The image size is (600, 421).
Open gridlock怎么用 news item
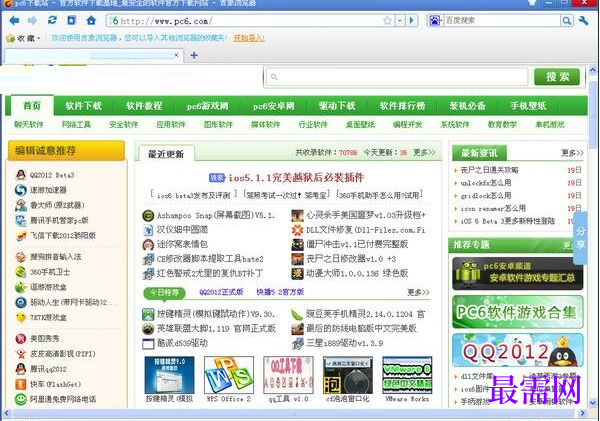click(486, 196)
